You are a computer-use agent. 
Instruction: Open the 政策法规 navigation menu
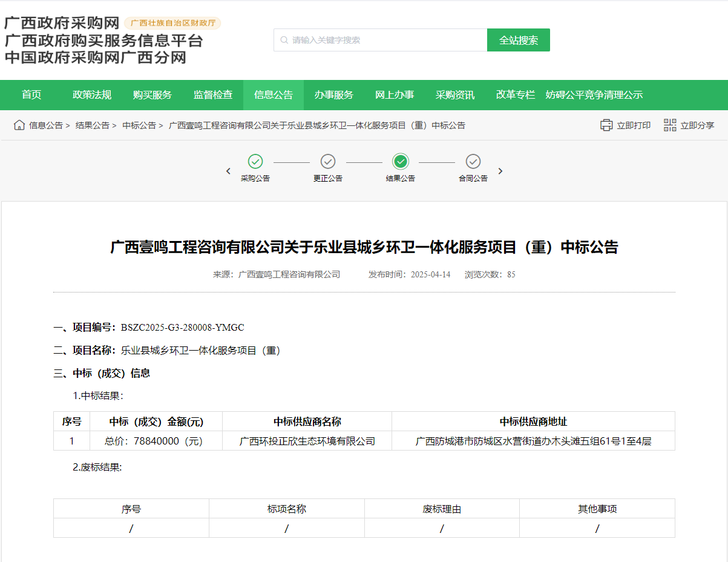click(x=92, y=95)
